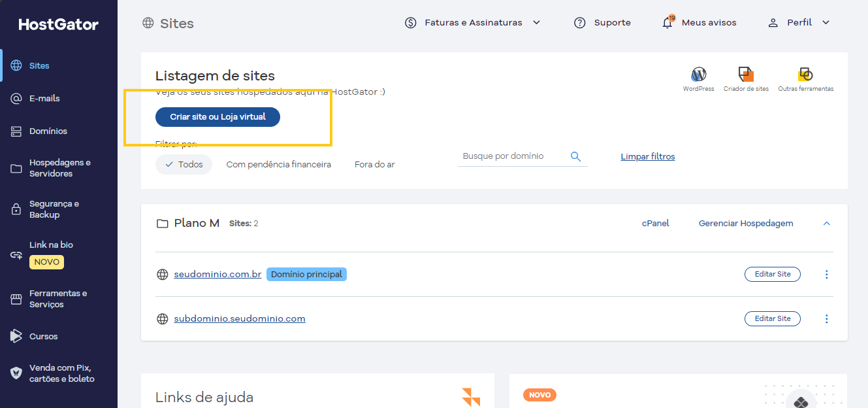
Task: Open subdominio.seudominio.com link
Action: [240, 319]
